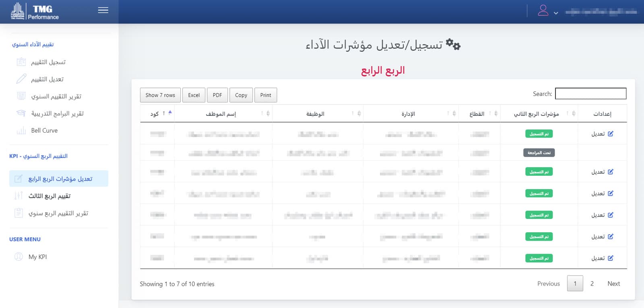Click the تحت المراجعة status badge

click(x=539, y=153)
